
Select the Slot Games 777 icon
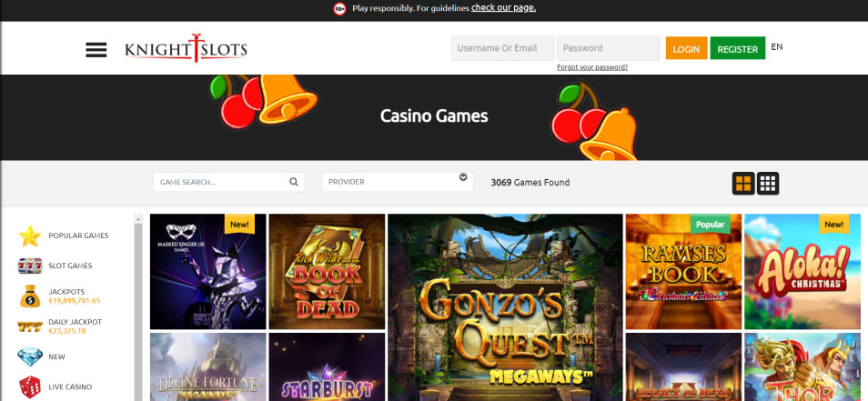[x=30, y=266]
